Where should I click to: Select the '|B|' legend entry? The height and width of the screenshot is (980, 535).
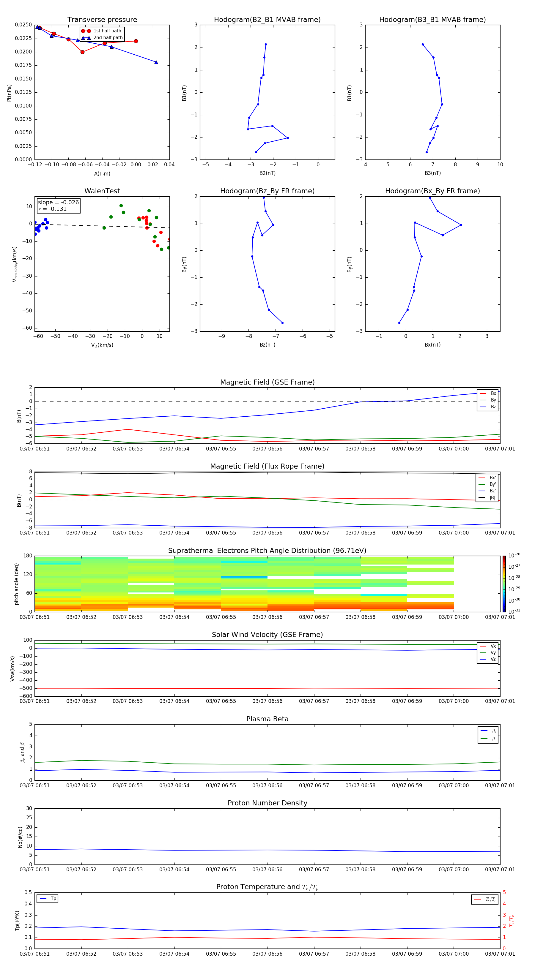click(487, 498)
